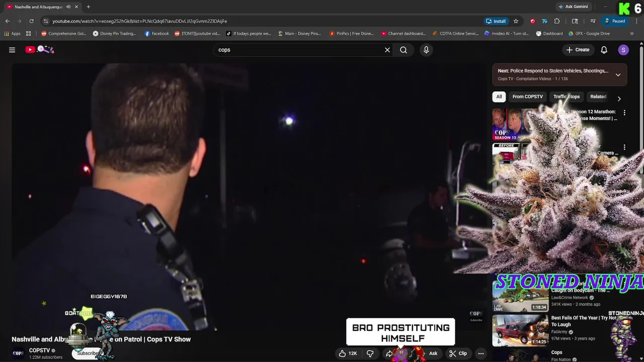Open options for Season 12 Marathon video
644x362 pixels.
point(624,113)
